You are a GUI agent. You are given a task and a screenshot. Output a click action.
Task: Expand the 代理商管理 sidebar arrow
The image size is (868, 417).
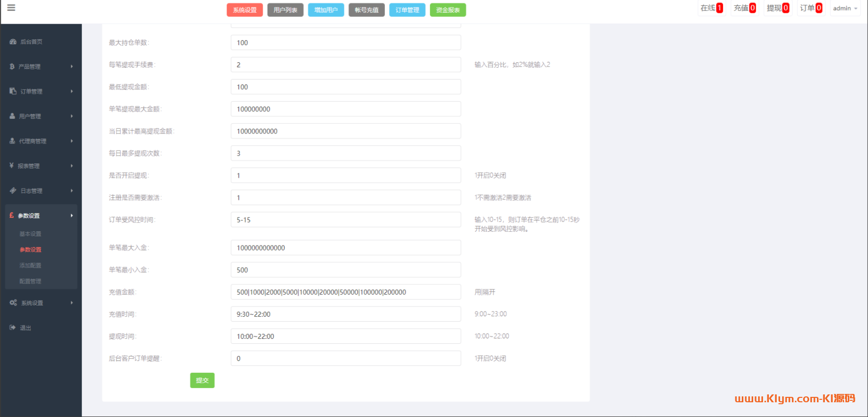[x=72, y=141]
